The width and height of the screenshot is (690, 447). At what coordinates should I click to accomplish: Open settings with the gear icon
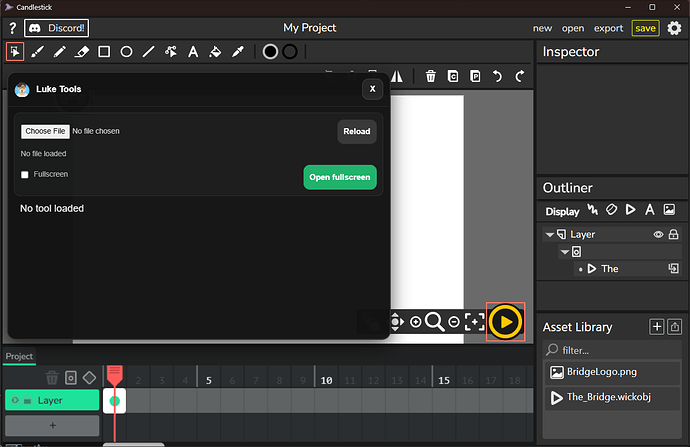(674, 28)
